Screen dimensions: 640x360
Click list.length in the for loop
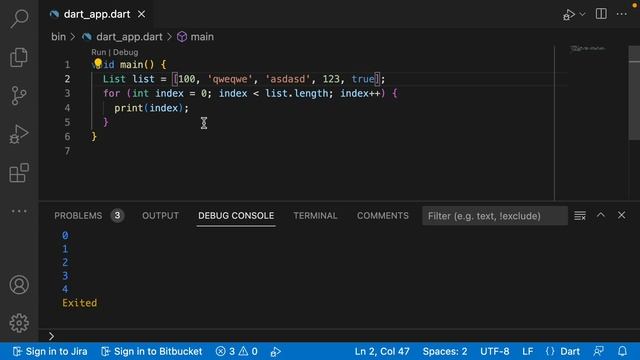(x=297, y=93)
